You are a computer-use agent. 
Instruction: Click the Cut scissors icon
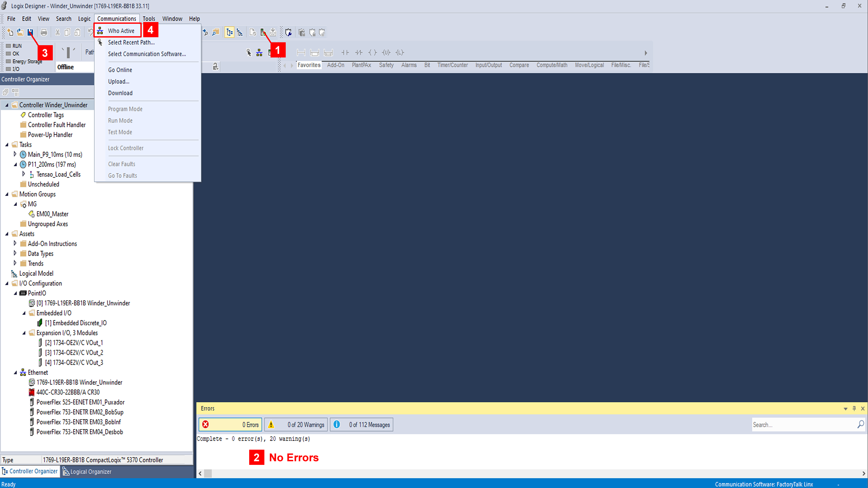pyautogui.click(x=57, y=33)
